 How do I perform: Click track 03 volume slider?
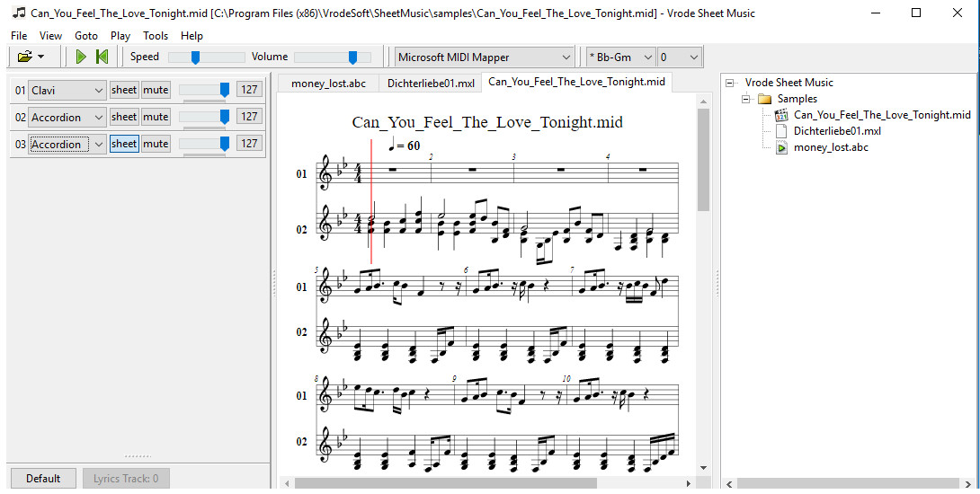pos(204,145)
